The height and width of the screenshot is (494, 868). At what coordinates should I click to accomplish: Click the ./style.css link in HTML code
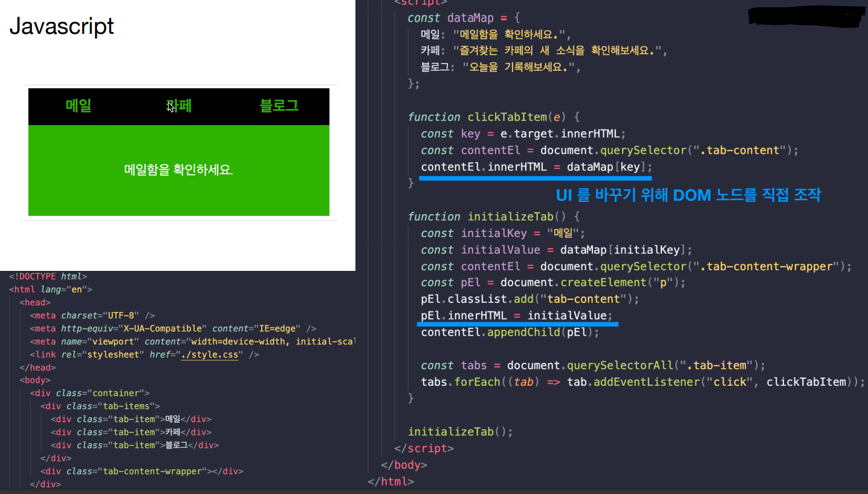210,354
